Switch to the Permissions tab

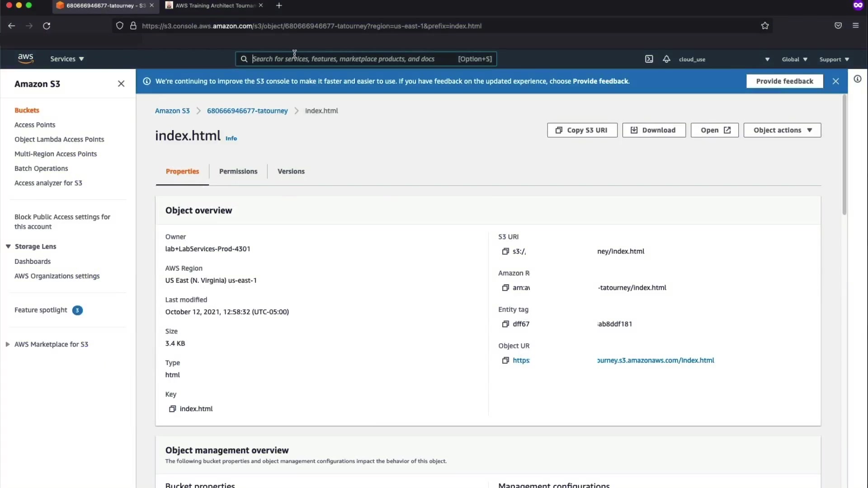click(x=238, y=172)
